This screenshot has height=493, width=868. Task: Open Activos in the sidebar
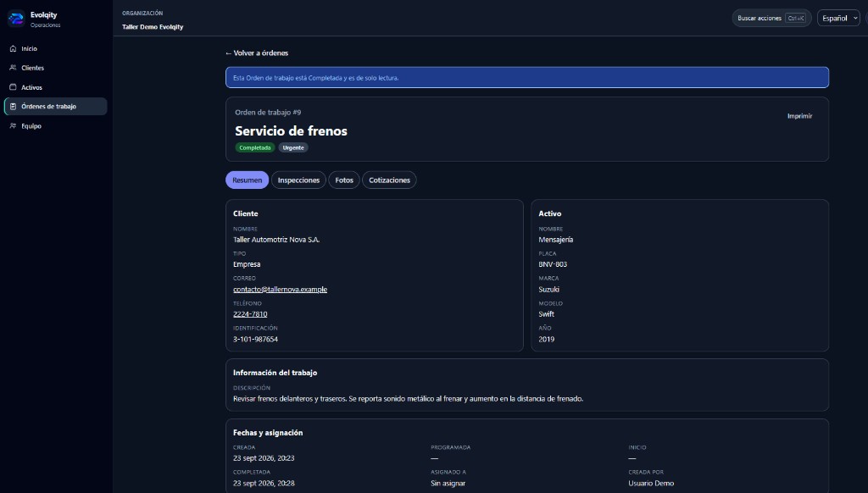tap(55, 87)
